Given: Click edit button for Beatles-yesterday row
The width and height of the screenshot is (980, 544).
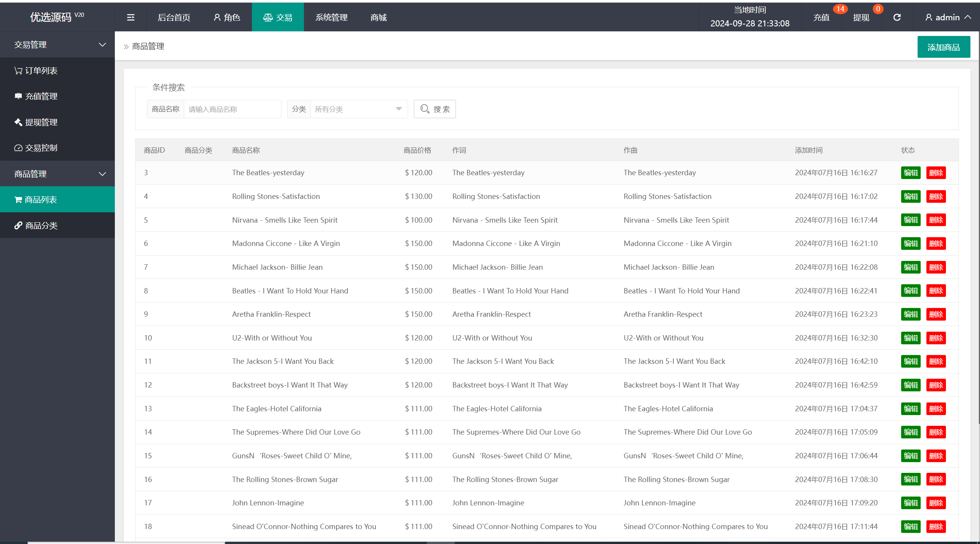Looking at the screenshot, I should coord(910,173).
